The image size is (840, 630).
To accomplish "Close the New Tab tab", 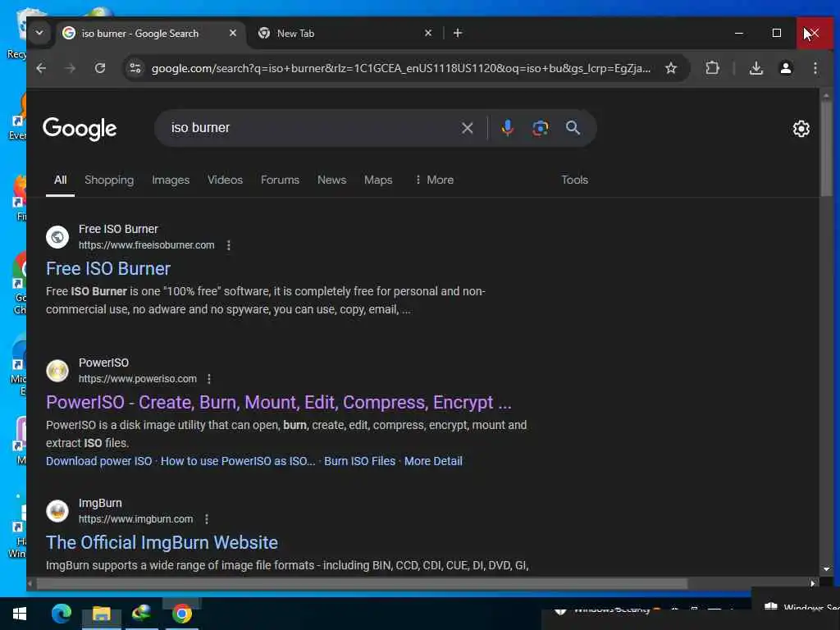I will pyautogui.click(x=427, y=33).
